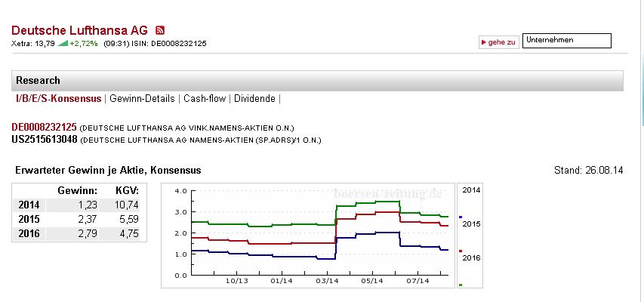Screen dimensions: 644x302
Task: Click the 07/14 chart axis label
Action: point(418,281)
